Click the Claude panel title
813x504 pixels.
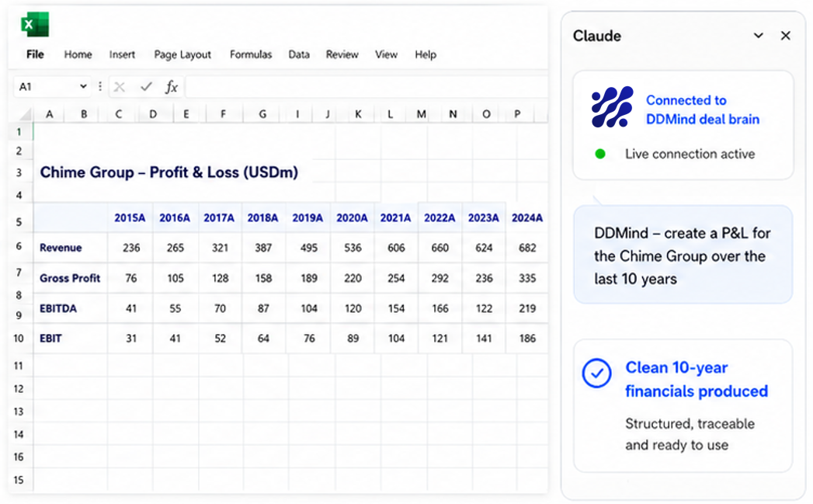point(597,36)
